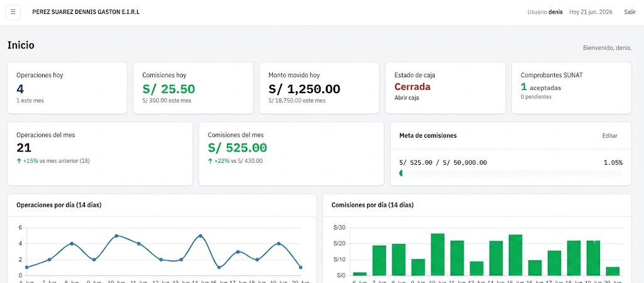Click the green up arrow beside +15%

tap(19, 161)
